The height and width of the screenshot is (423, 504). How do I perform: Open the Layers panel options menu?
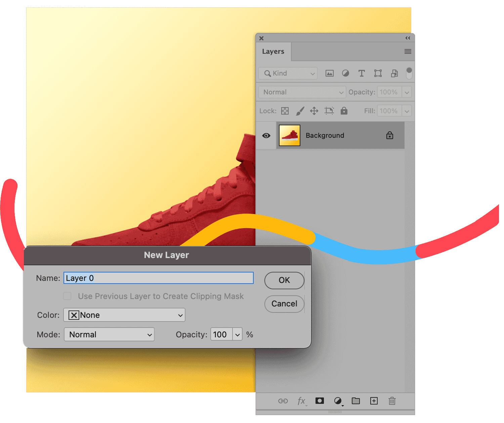[x=408, y=51]
